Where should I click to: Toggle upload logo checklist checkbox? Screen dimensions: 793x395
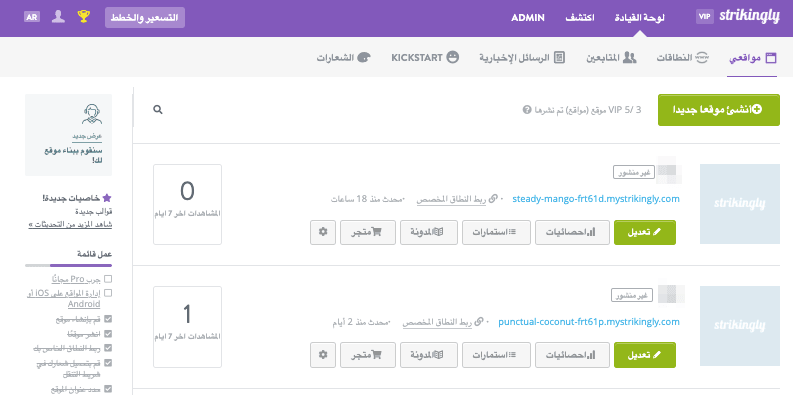[x=108, y=363]
